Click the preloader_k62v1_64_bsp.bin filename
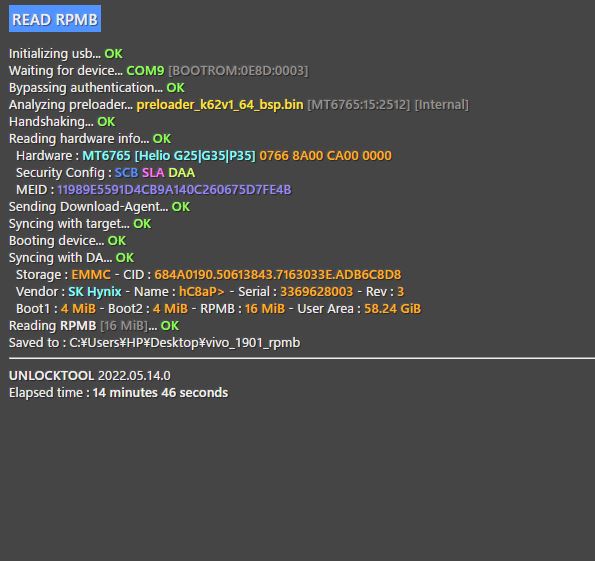This screenshot has height=561, width=595. [220, 105]
